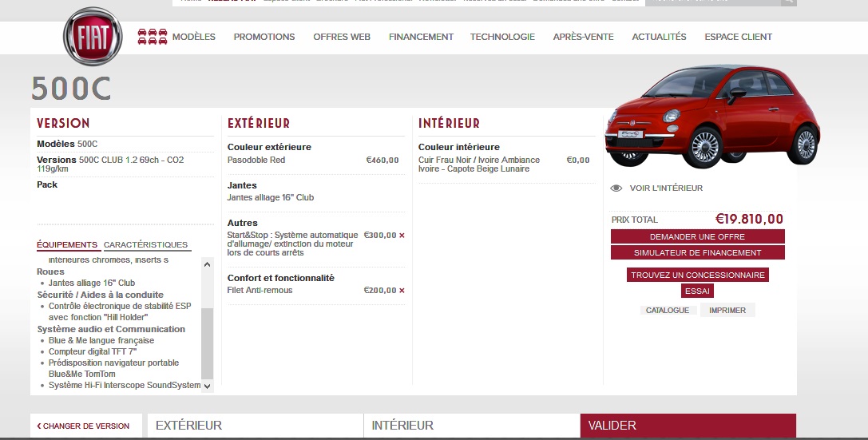Remove the Filet Anti-remous option with its X
The height and width of the screenshot is (440, 868).
[402, 291]
